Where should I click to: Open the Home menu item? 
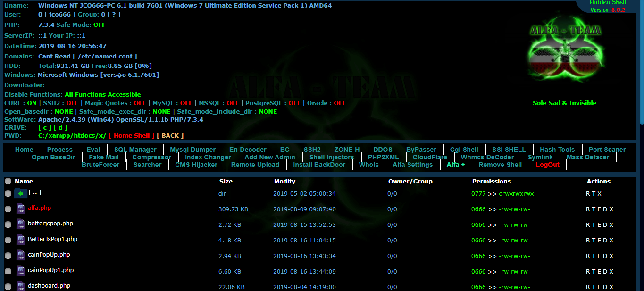tap(24, 150)
